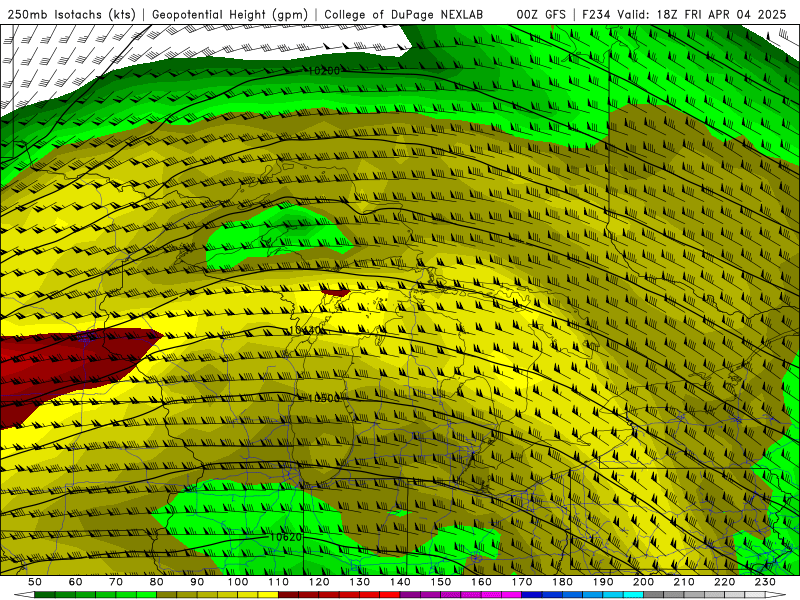The width and height of the screenshot is (800, 600).
Task: Click the '250mb Isotachs (kts)' title text
Action: point(72,15)
